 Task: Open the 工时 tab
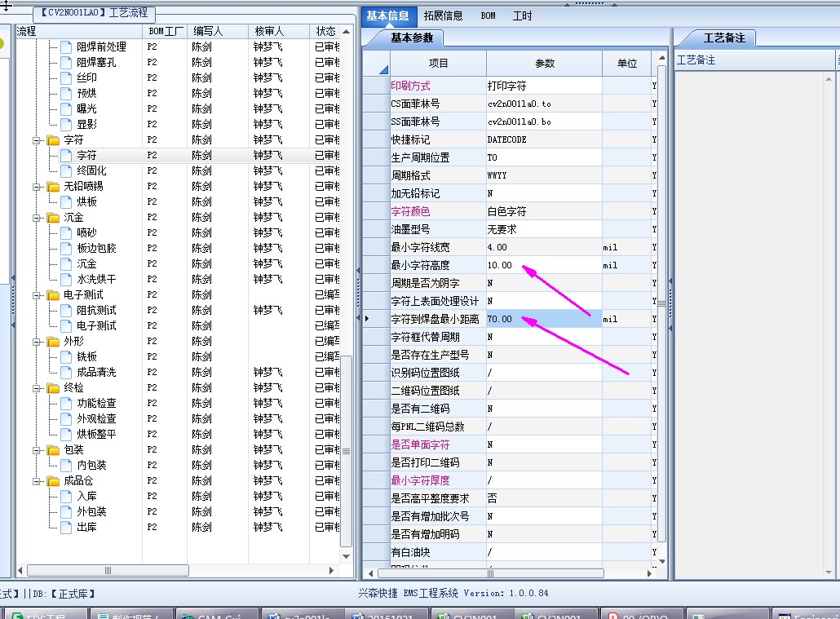coord(522,16)
